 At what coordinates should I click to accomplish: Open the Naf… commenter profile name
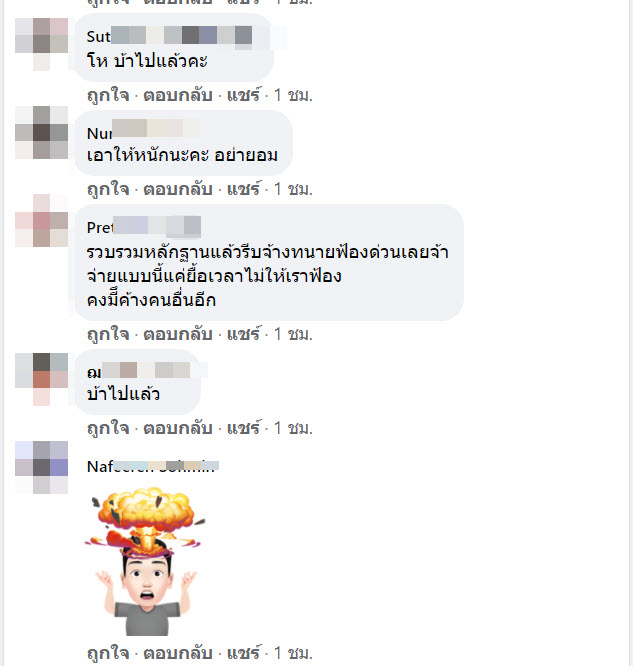pos(153,466)
